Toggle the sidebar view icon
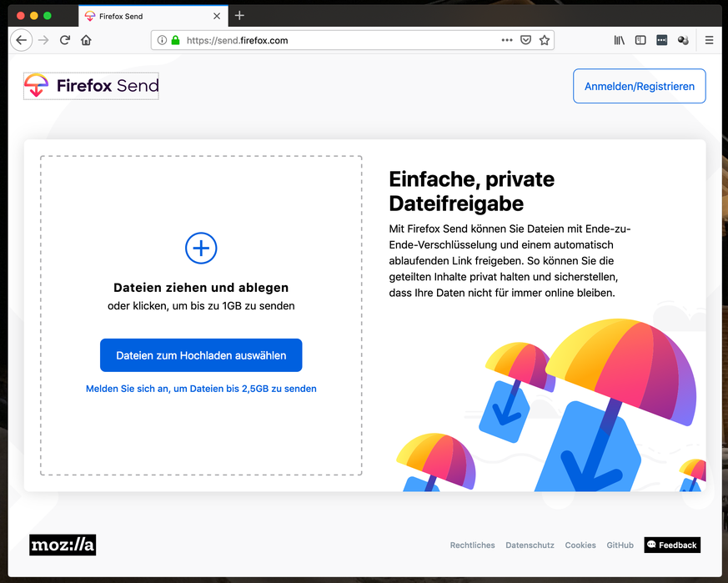The width and height of the screenshot is (728, 583). (x=640, y=40)
